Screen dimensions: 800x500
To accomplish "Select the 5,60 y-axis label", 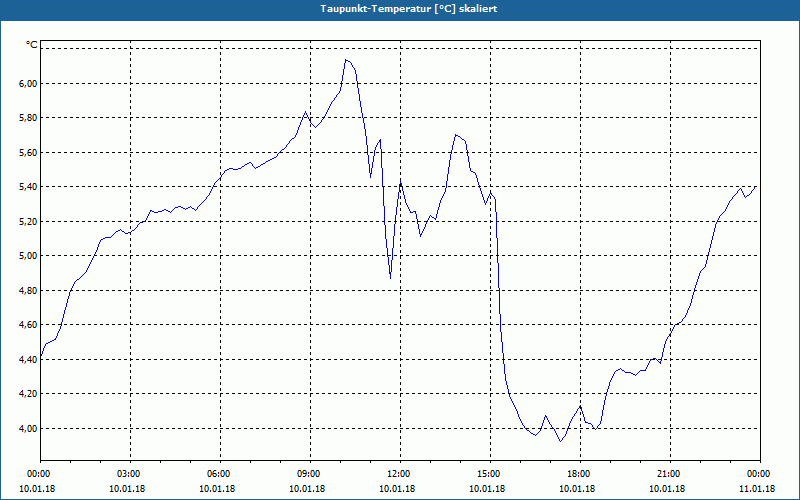I will point(28,153).
